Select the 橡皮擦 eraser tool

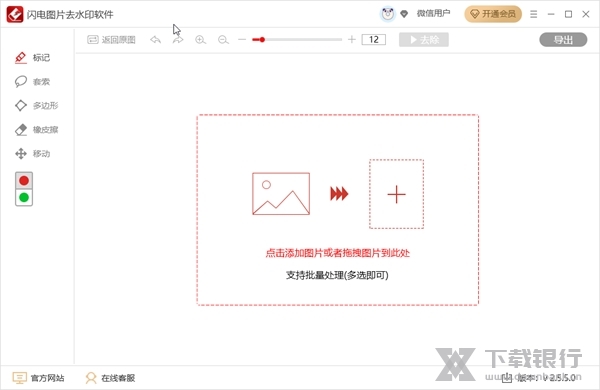[x=36, y=130]
